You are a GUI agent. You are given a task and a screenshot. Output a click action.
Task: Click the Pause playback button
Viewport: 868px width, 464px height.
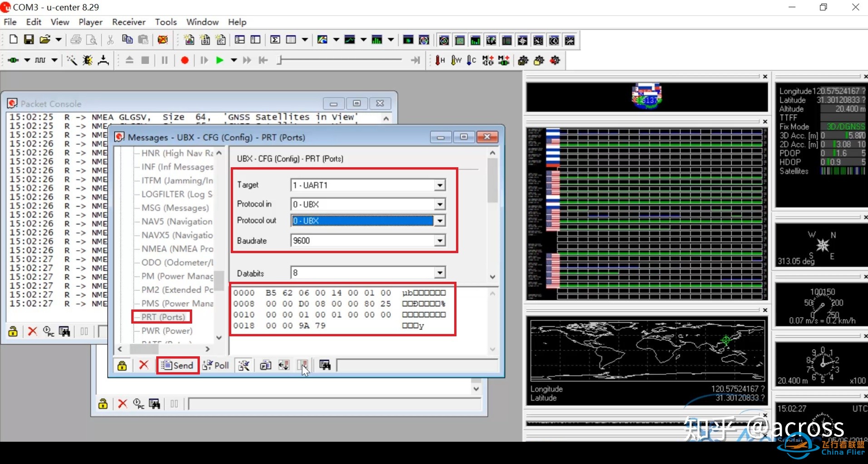tap(164, 60)
